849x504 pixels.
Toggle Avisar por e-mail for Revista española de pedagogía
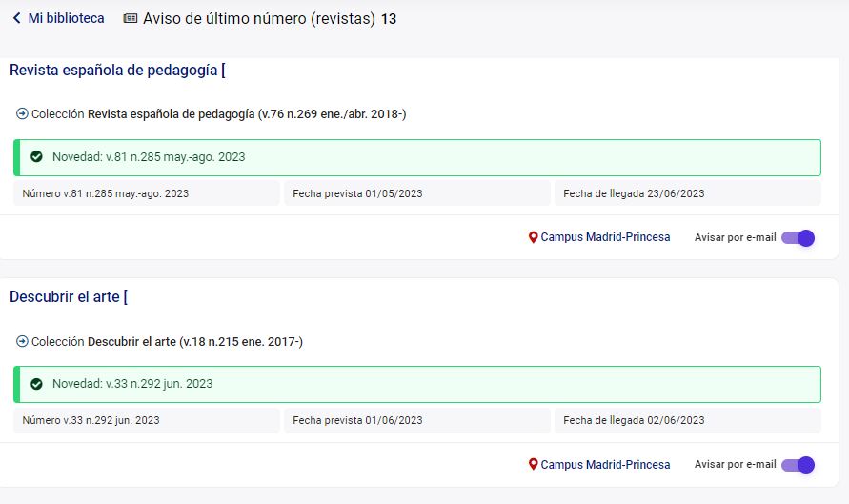click(798, 237)
